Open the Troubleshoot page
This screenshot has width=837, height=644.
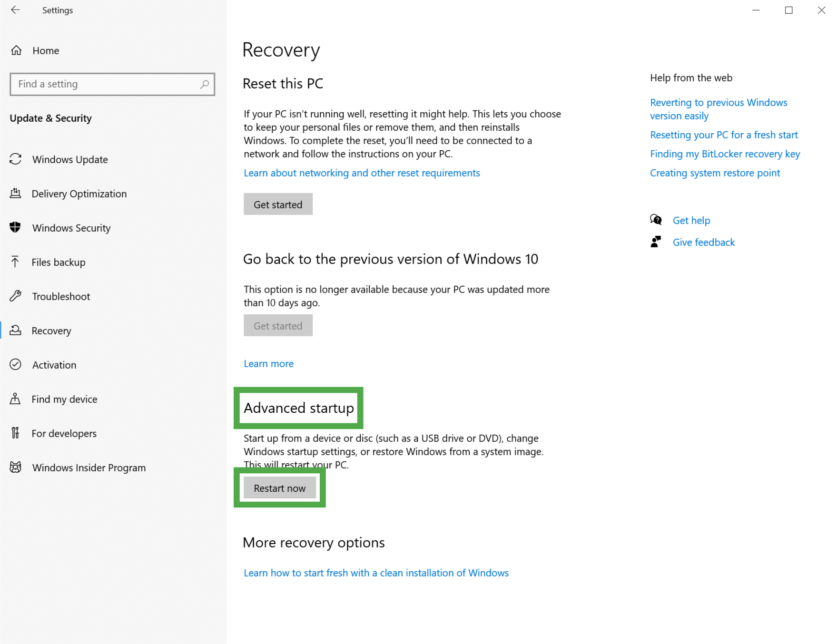click(x=61, y=296)
